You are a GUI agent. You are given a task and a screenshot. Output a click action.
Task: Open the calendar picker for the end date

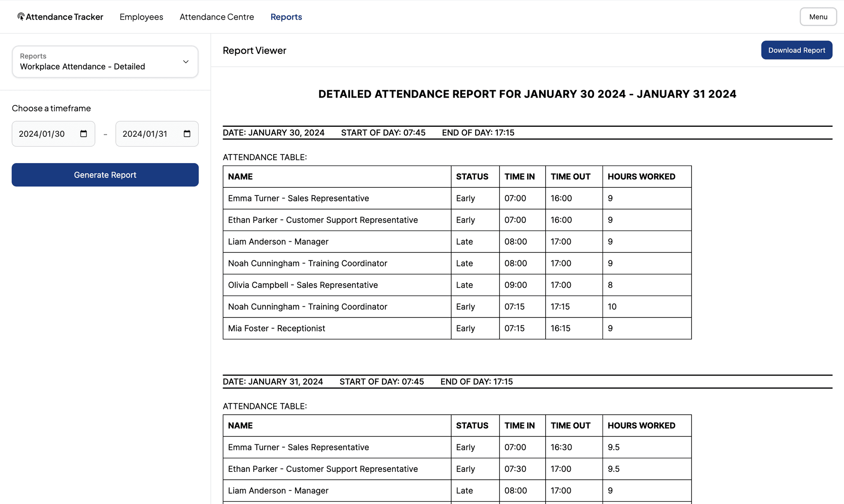coord(187,133)
